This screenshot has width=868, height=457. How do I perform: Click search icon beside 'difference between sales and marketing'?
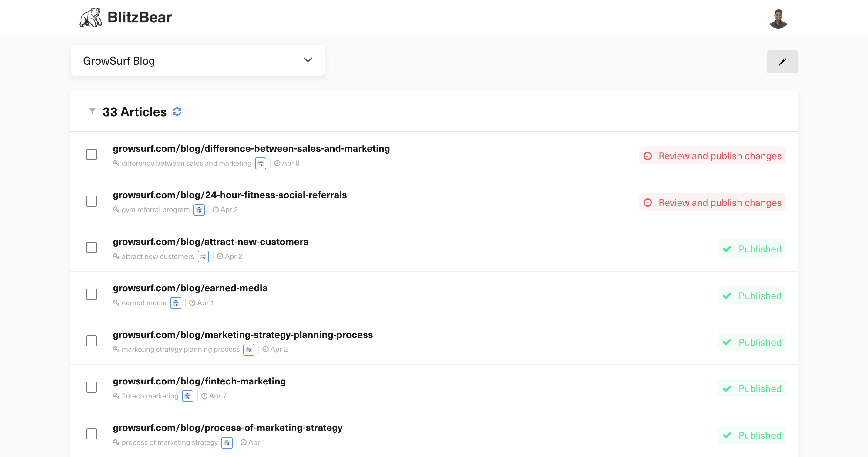click(116, 163)
